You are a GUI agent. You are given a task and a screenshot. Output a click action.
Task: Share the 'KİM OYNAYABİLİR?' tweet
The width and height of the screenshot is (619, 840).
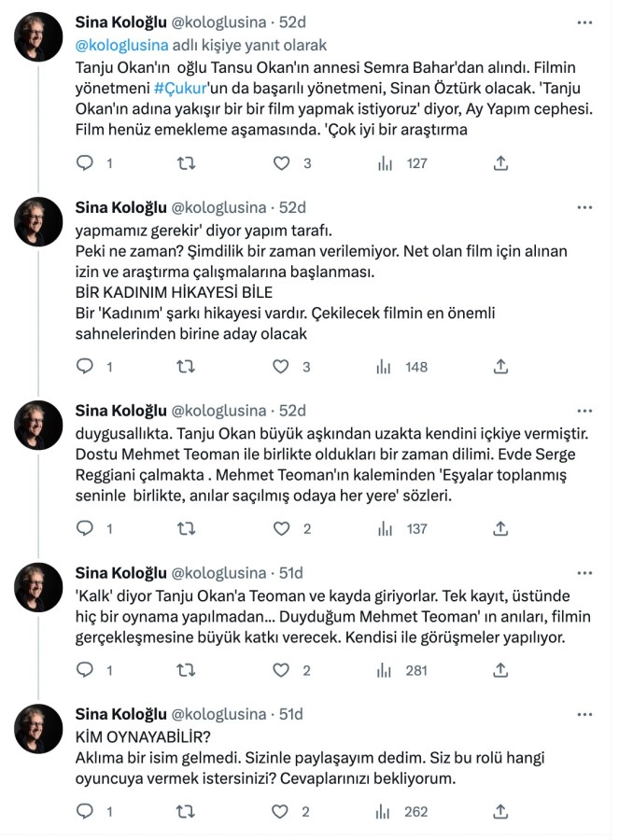click(500, 812)
